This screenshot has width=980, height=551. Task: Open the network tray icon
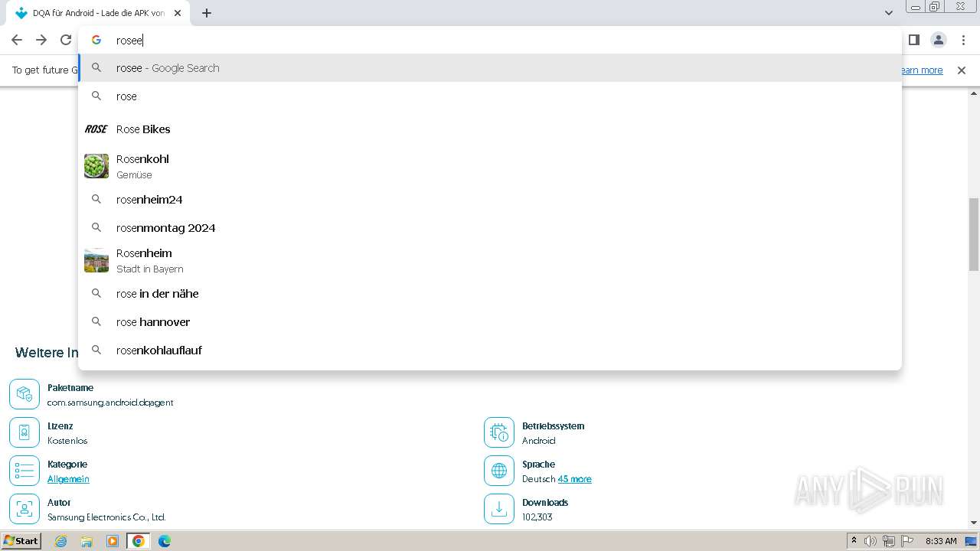click(x=889, y=541)
